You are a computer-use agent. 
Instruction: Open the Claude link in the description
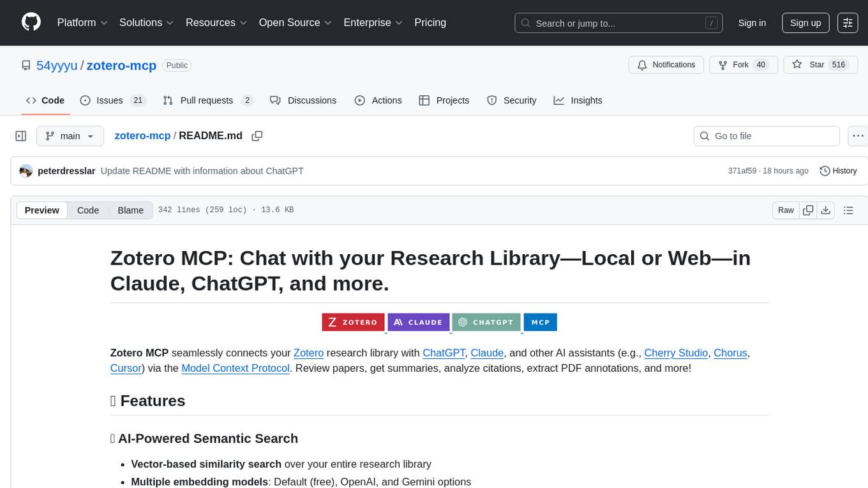tap(487, 353)
